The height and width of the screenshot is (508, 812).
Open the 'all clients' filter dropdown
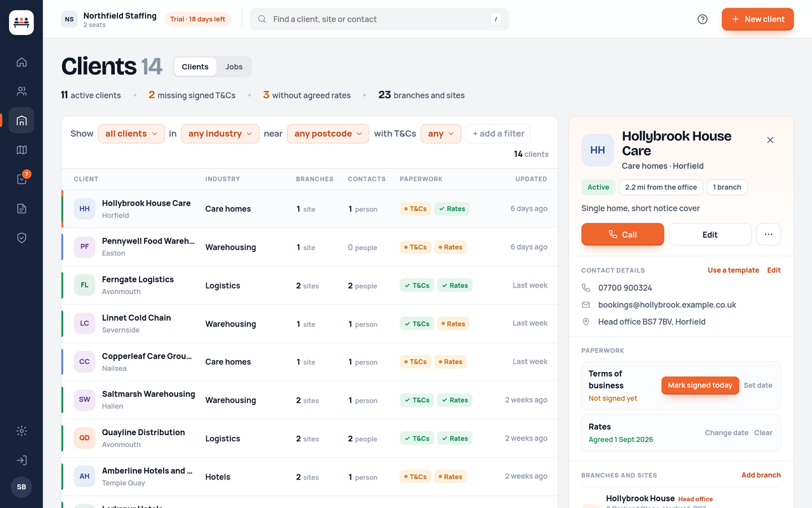131,133
